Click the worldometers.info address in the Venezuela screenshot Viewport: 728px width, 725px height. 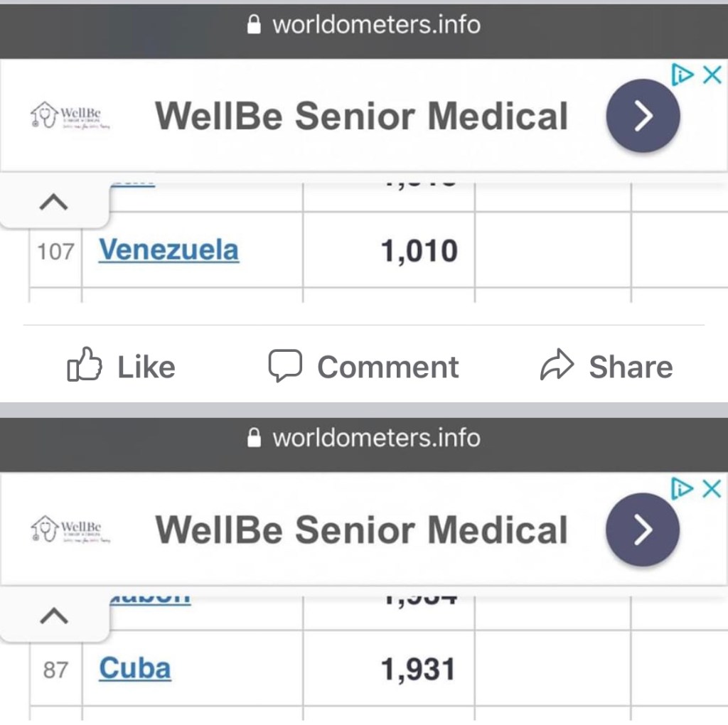coord(376,25)
